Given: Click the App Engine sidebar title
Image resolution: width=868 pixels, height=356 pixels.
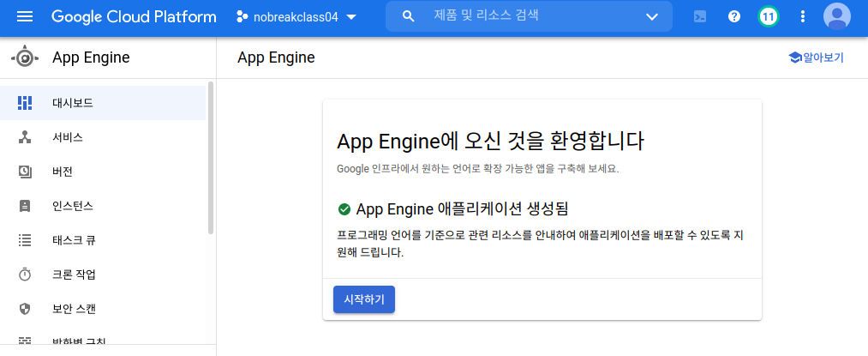Looking at the screenshot, I should [91, 57].
